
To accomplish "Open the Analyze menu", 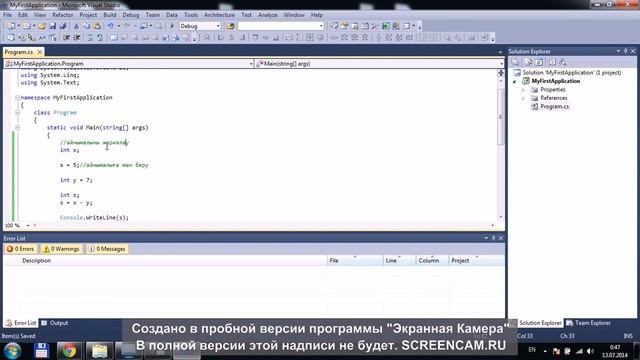I will tap(267, 15).
